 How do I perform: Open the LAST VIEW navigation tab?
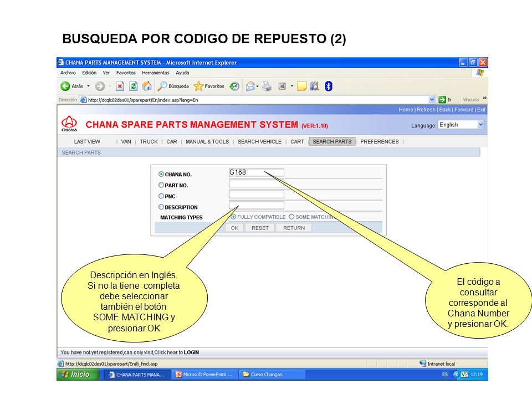coord(87,141)
